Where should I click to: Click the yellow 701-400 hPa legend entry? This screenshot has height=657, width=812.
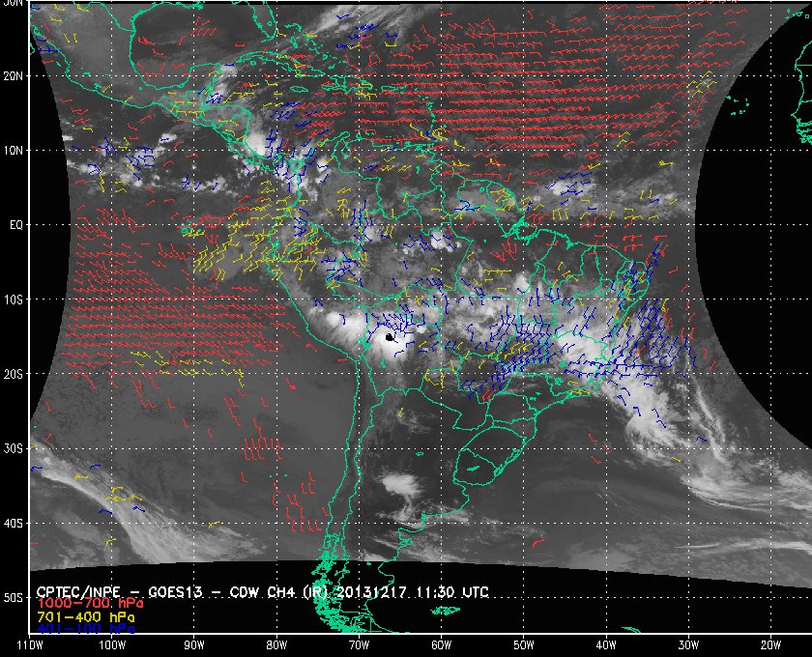[x=86, y=617]
